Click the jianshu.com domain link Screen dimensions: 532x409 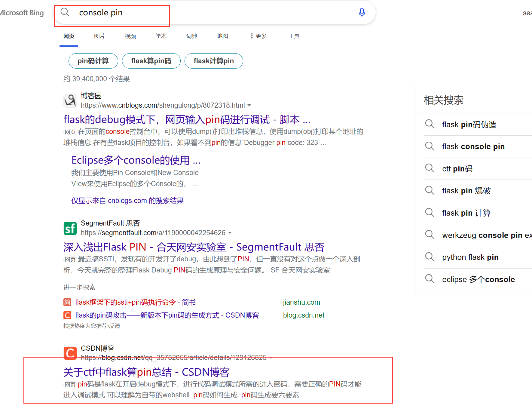pos(301,302)
